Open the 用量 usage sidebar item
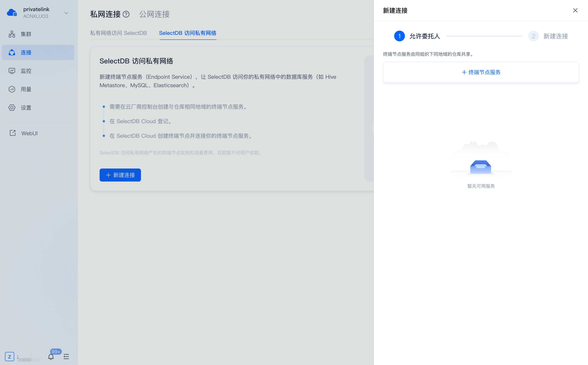This screenshot has width=588, height=365. click(x=38, y=89)
